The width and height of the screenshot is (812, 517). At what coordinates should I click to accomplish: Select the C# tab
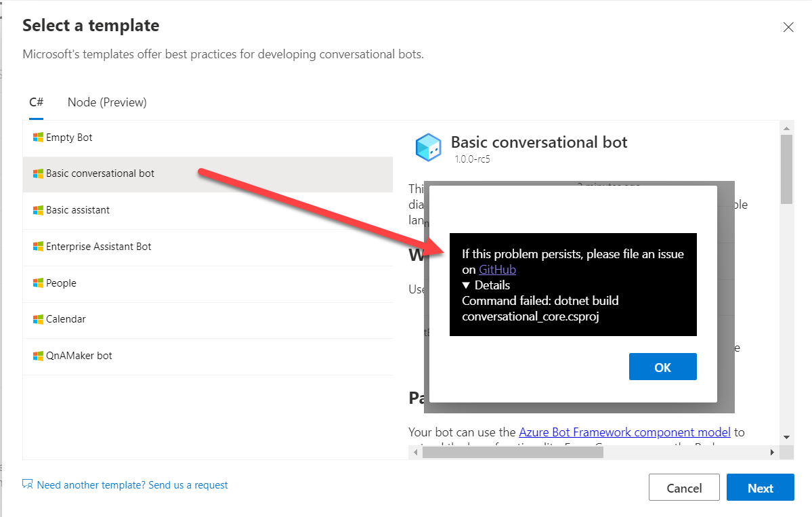[36, 102]
